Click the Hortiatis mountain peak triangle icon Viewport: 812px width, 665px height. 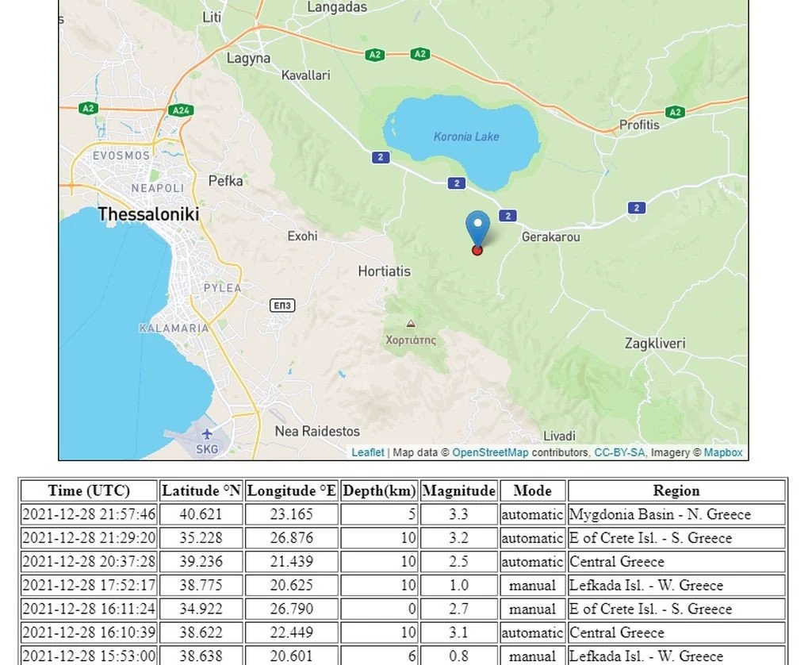411,324
